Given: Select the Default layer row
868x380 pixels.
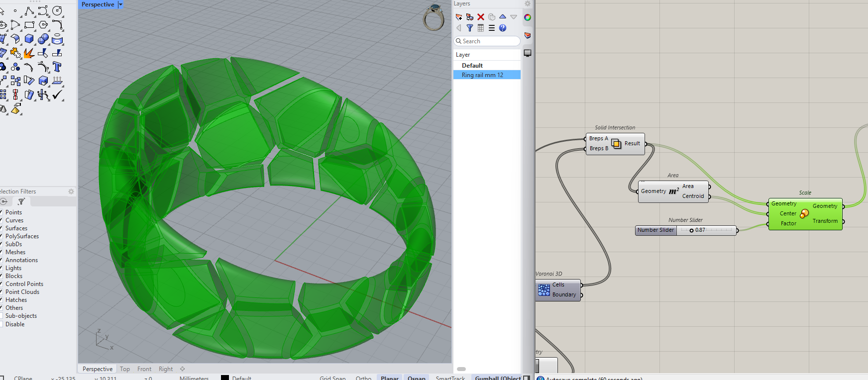Looking at the screenshot, I should 487,66.
